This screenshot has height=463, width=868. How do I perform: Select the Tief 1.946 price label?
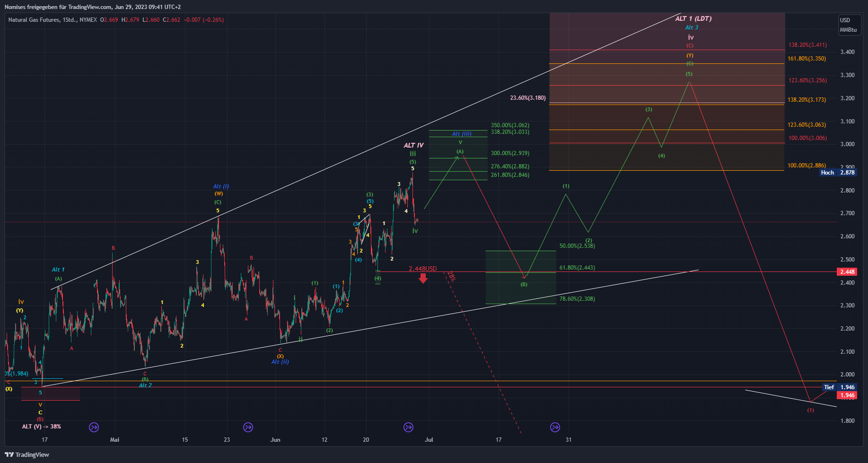coord(839,387)
